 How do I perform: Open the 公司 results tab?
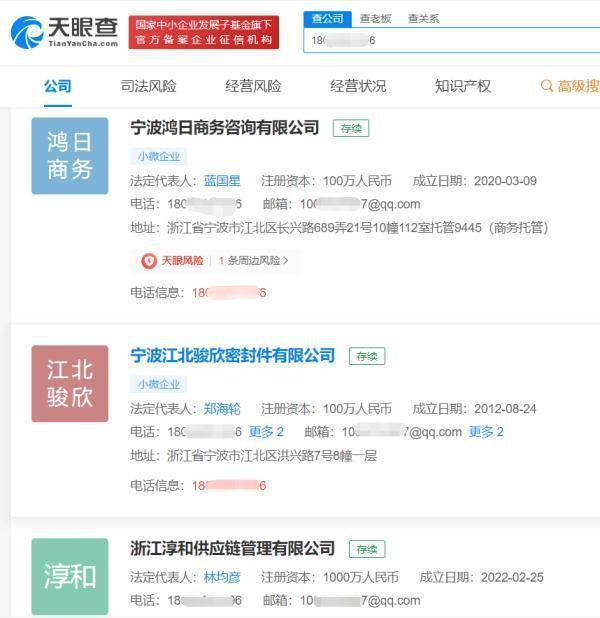[58, 86]
